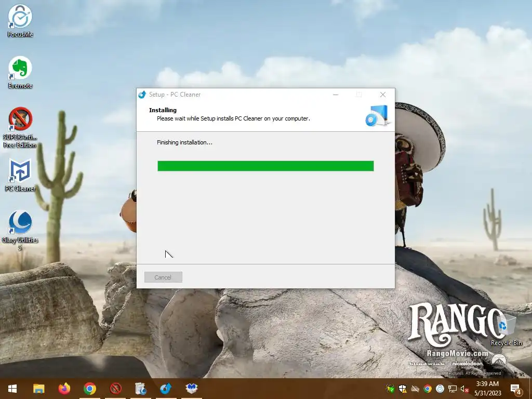Open the FocusMe desktop shortcut
This screenshot has width=532, height=399.
(20, 21)
